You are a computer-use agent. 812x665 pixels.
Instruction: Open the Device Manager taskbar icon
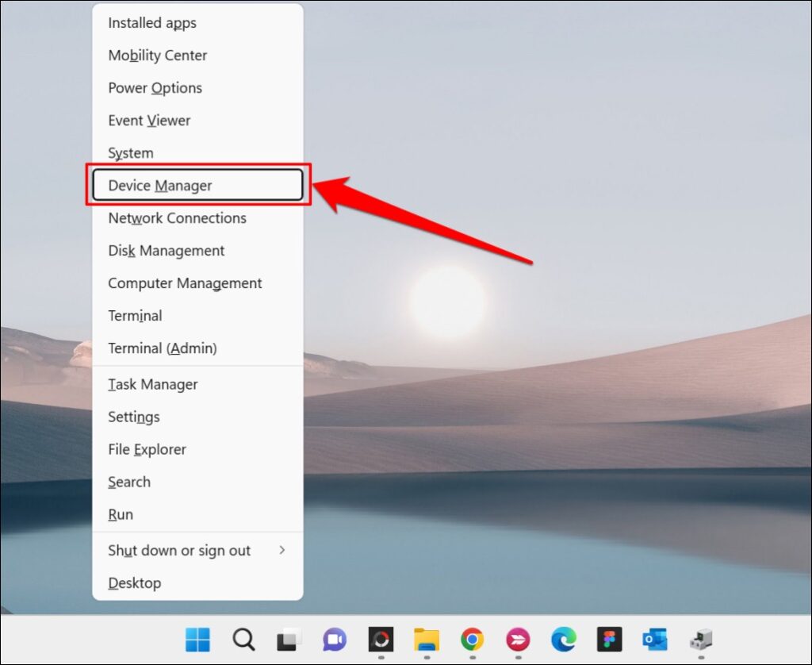(701, 640)
